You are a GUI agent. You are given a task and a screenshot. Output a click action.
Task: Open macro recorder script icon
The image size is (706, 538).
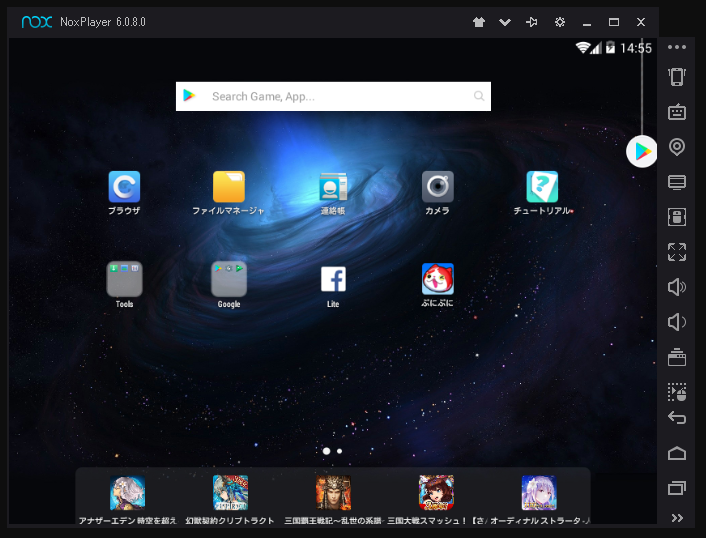click(677, 392)
